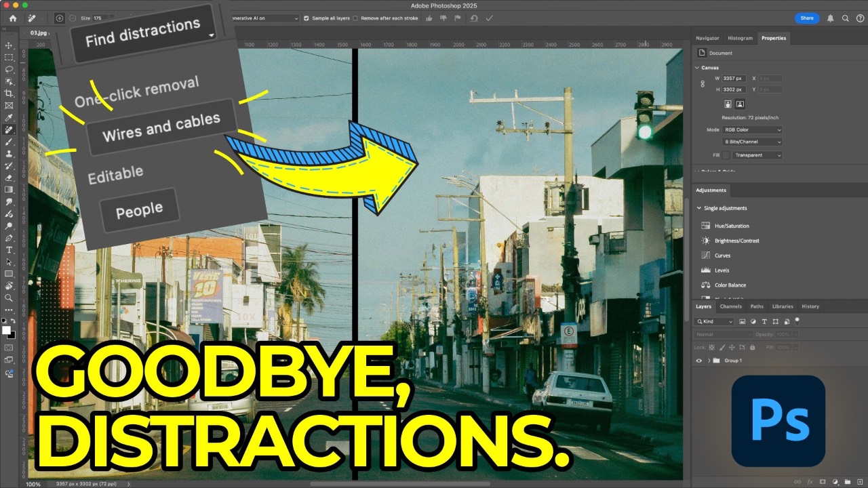This screenshot has height=488, width=868.
Task: Open the Transparent fill dropdown
Action: coord(757,155)
